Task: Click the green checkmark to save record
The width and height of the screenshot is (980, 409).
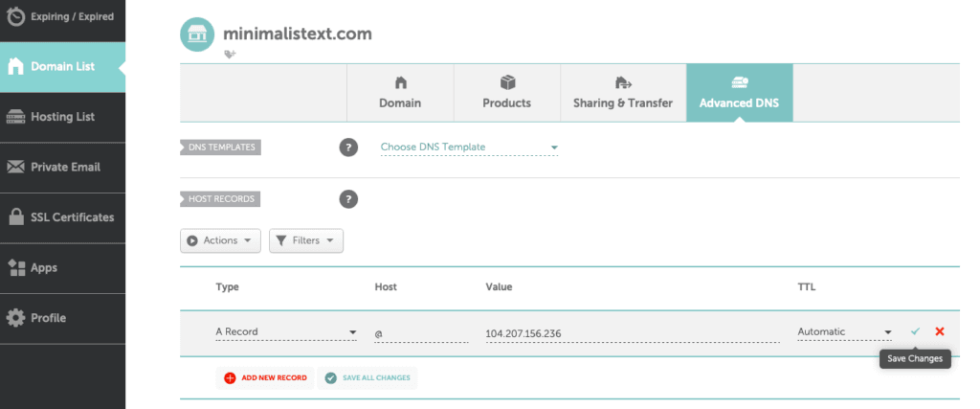Action: (x=915, y=331)
